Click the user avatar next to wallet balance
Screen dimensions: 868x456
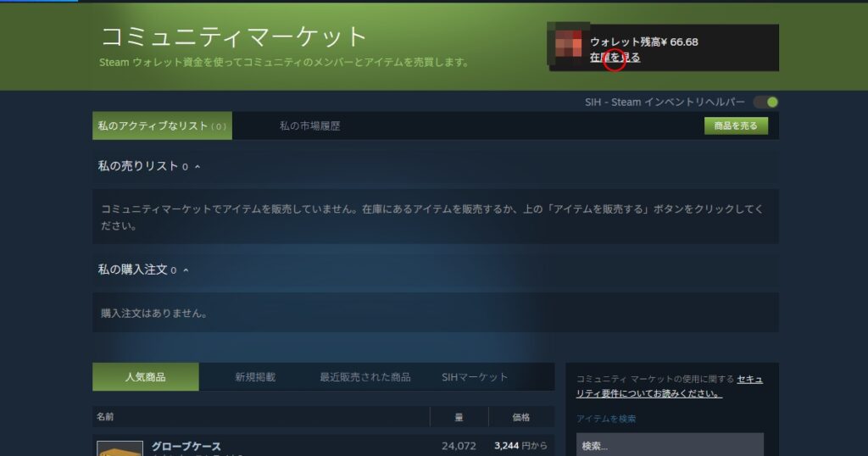[x=568, y=46]
